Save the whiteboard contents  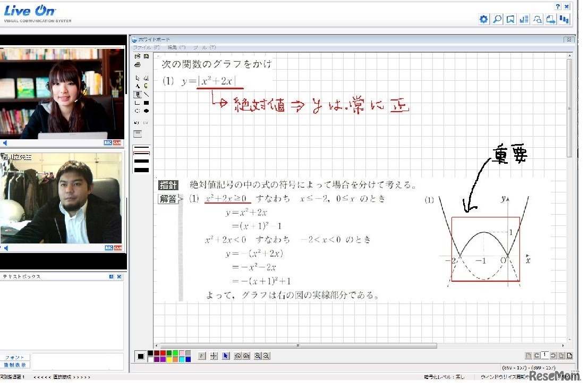click(146, 56)
